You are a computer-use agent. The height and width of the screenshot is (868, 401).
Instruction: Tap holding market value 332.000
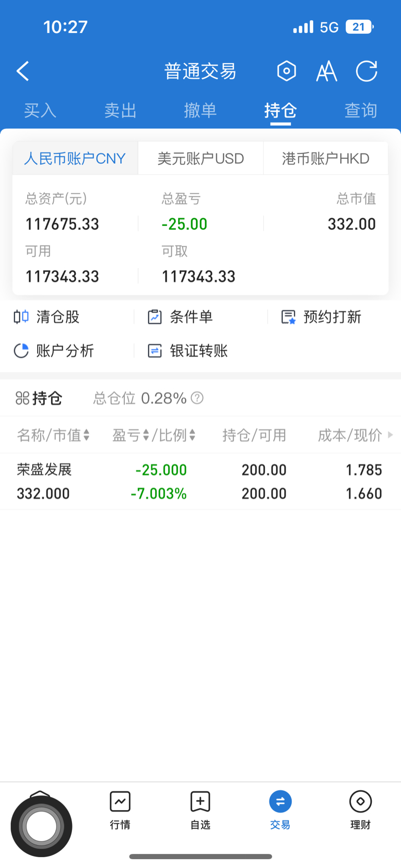[x=43, y=493]
